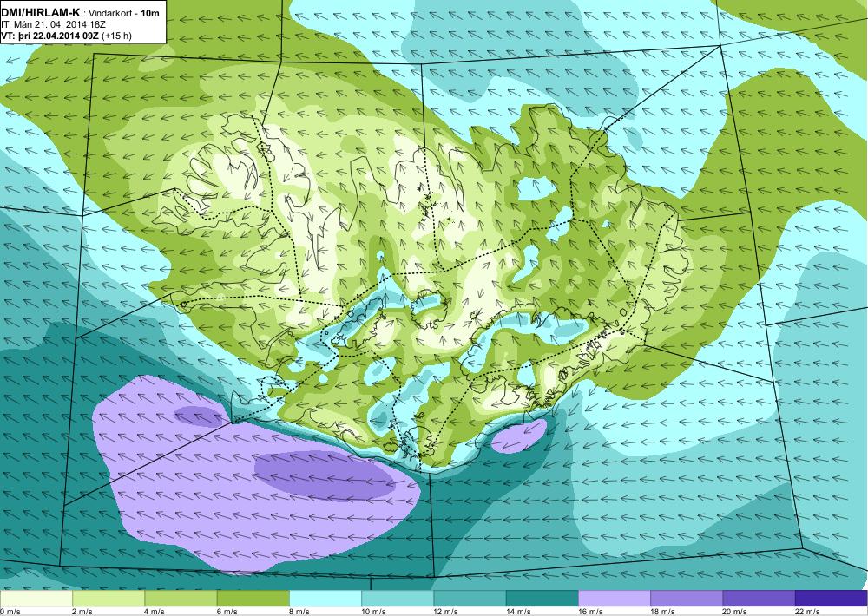Select the 2–4 m/s light green legend swatch
Viewport: 868px width, 616px height.
(x=108, y=599)
